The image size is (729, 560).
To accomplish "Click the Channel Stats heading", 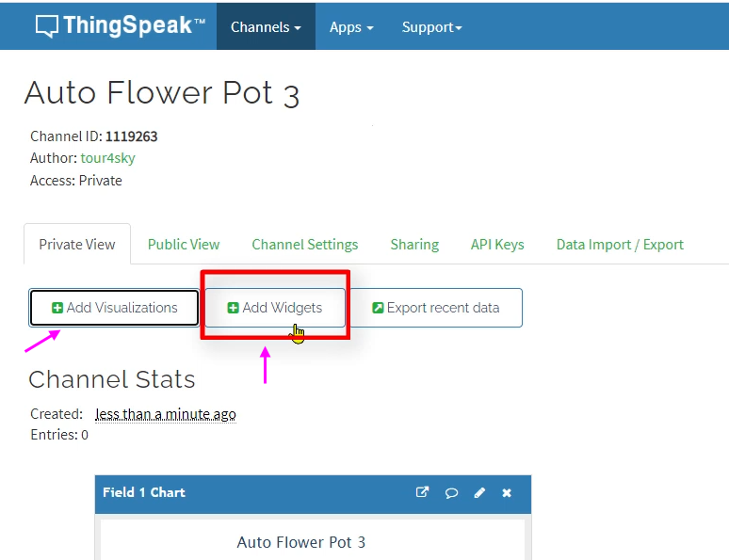I will click(x=111, y=379).
